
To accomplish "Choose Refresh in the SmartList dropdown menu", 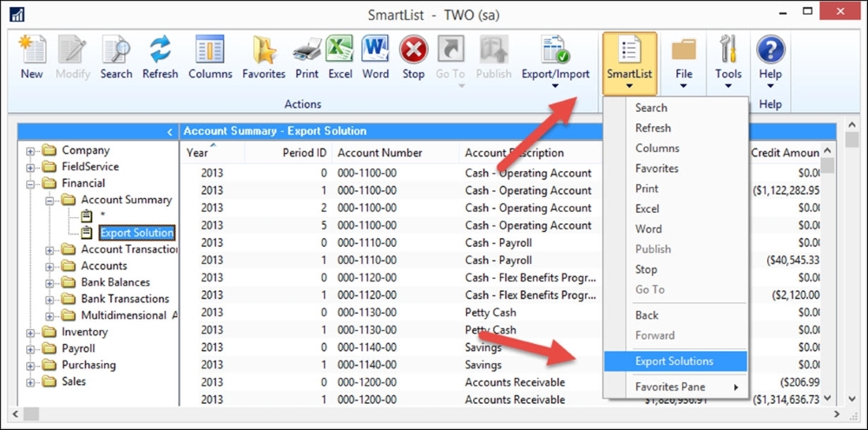I will pyautogui.click(x=675, y=128).
